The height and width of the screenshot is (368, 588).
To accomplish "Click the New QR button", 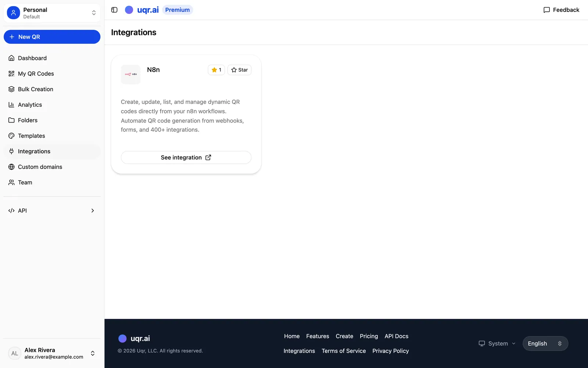I will click(52, 37).
